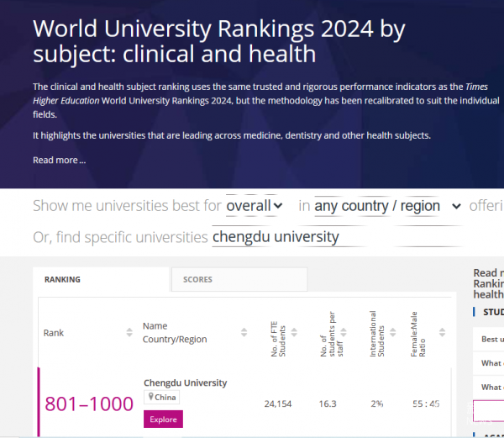
Task: Click the 24,154 FTE students value
Action: 278,404
